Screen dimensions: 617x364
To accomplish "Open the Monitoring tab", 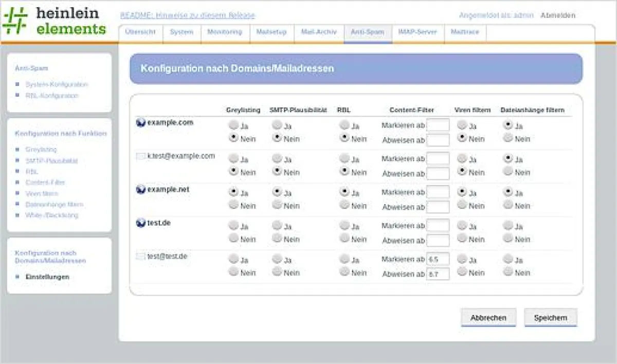I will pos(224,32).
